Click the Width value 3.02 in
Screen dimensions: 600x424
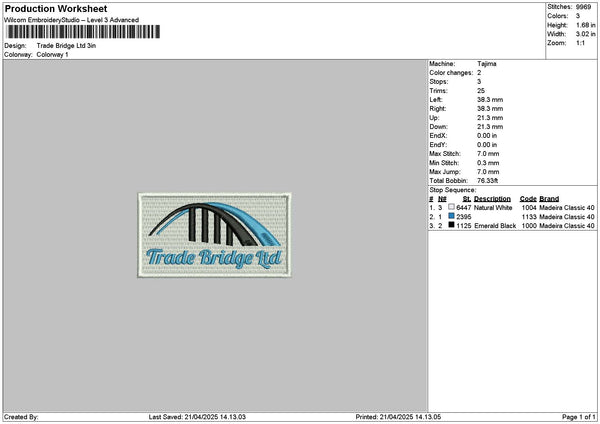coord(585,34)
